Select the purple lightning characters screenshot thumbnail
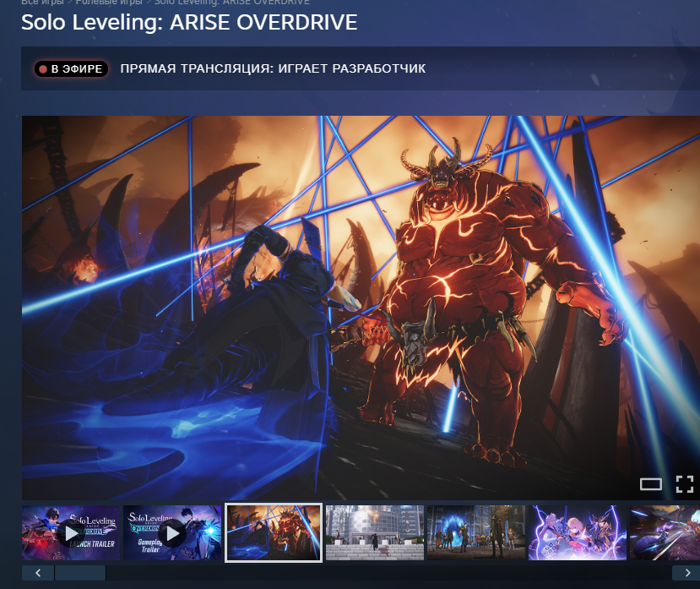This screenshot has height=589, width=700. tap(578, 532)
